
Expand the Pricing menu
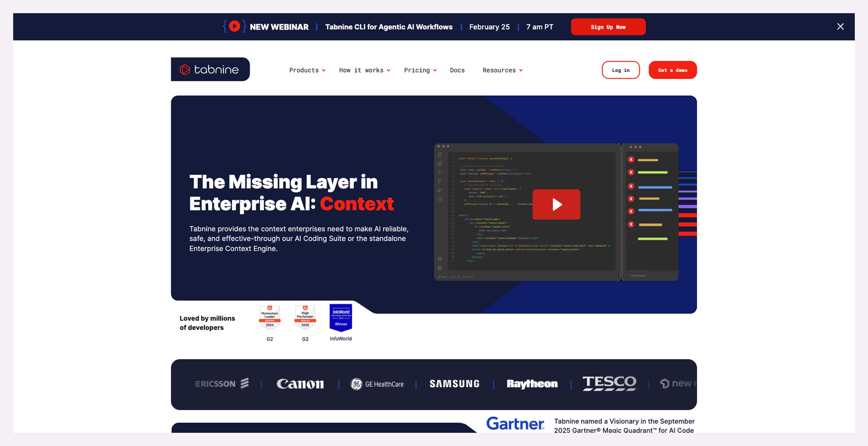[420, 70]
